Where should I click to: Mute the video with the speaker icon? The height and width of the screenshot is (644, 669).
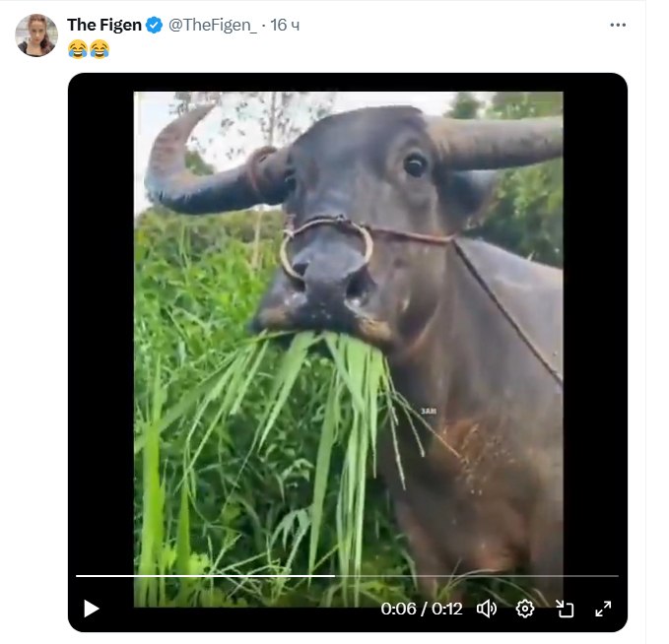pos(487,609)
